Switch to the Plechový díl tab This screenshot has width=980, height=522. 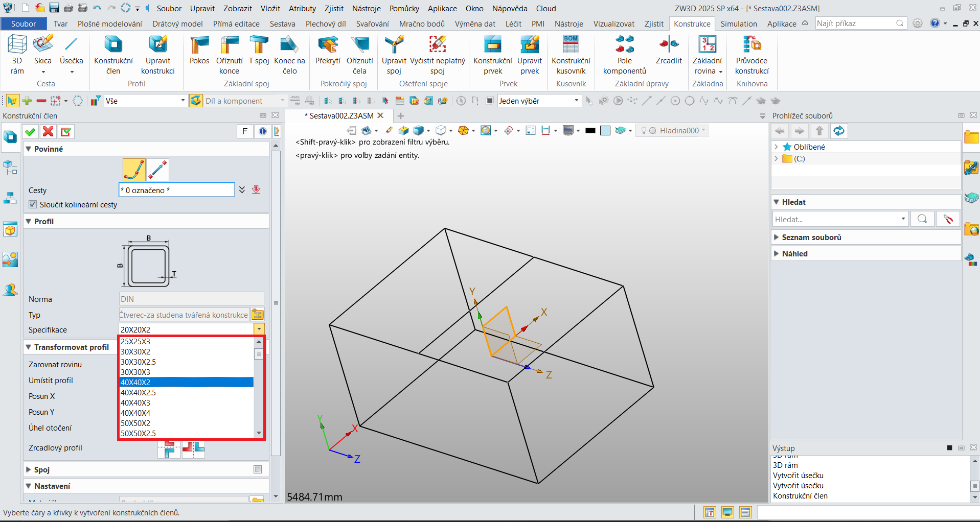click(x=326, y=23)
